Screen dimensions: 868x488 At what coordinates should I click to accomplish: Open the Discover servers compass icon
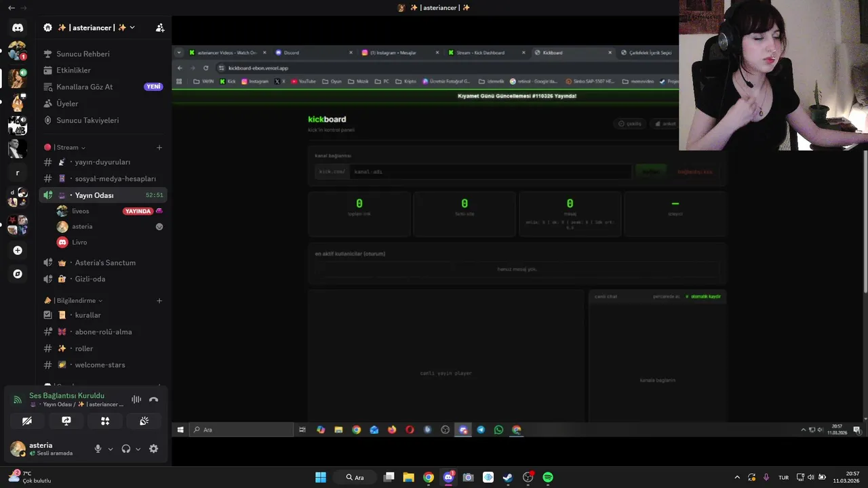[18, 274]
